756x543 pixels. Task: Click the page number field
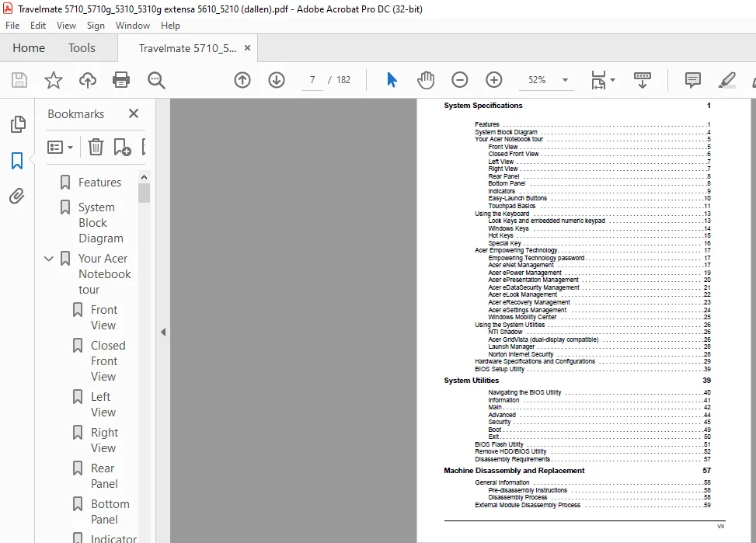tap(312, 80)
